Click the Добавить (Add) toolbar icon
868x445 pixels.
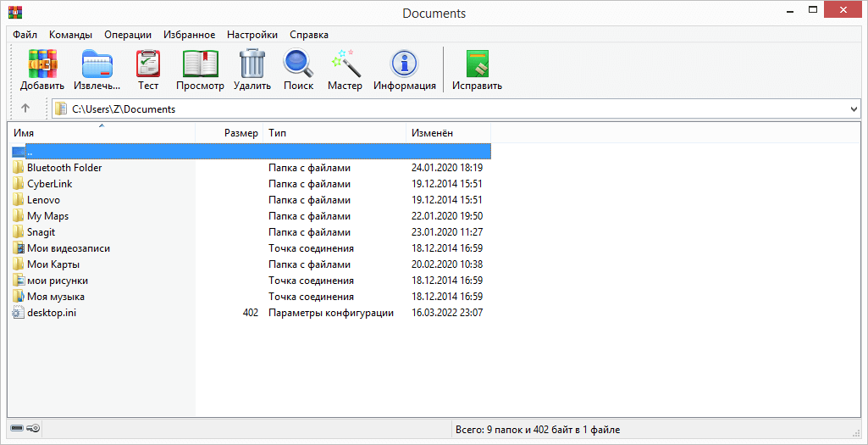click(42, 64)
